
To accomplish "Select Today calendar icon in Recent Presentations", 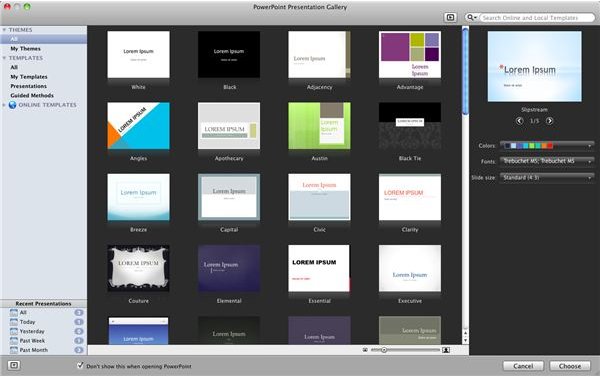I will click(14, 322).
